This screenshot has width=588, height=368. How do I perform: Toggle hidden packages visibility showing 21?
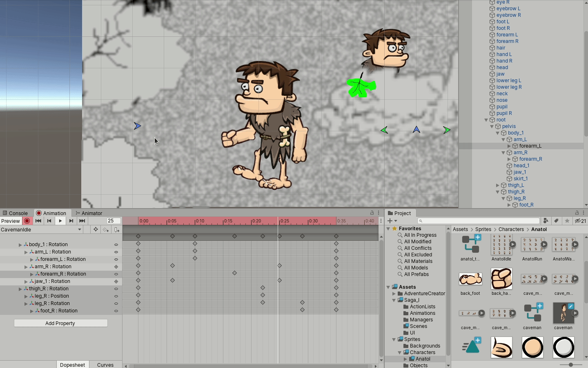tap(580, 221)
